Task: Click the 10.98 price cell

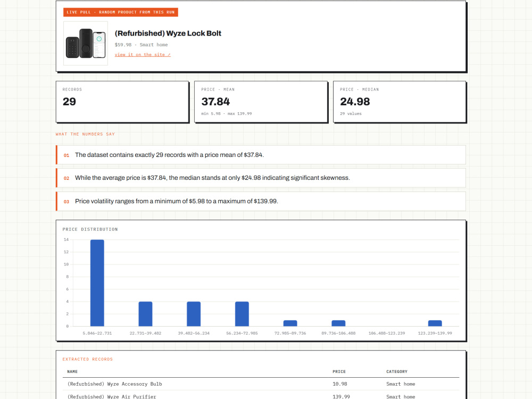Action: pos(339,384)
